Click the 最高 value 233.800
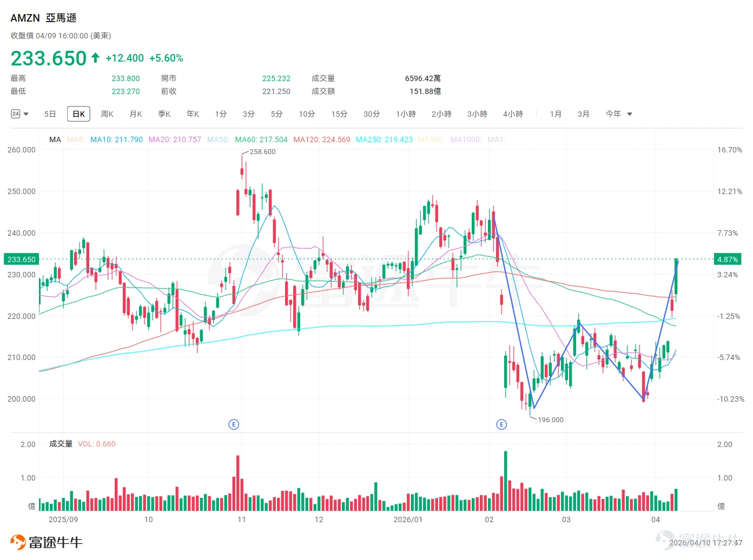753x560 pixels. click(x=125, y=78)
